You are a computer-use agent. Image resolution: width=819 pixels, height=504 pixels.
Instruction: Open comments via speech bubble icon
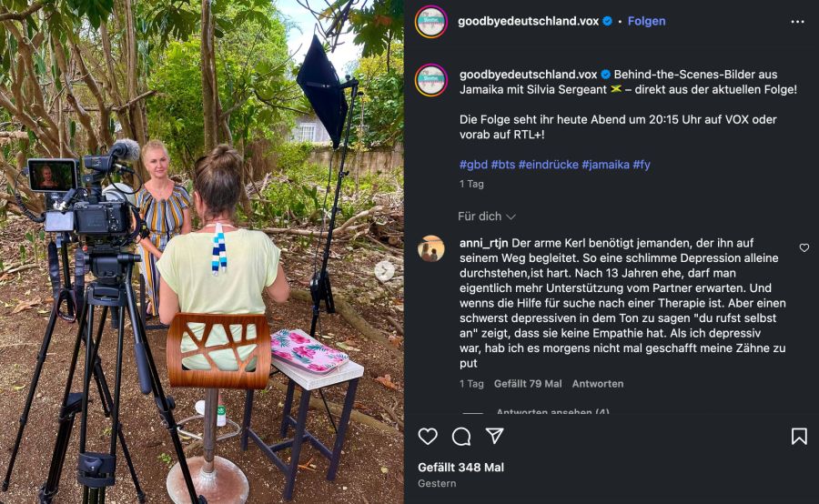tap(461, 437)
